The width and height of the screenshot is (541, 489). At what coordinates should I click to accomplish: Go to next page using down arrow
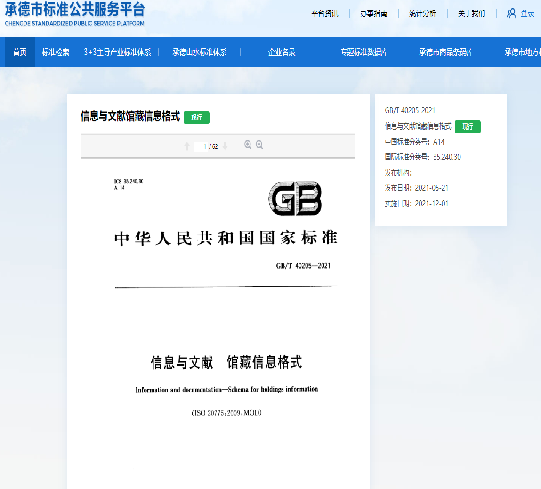point(225,146)
